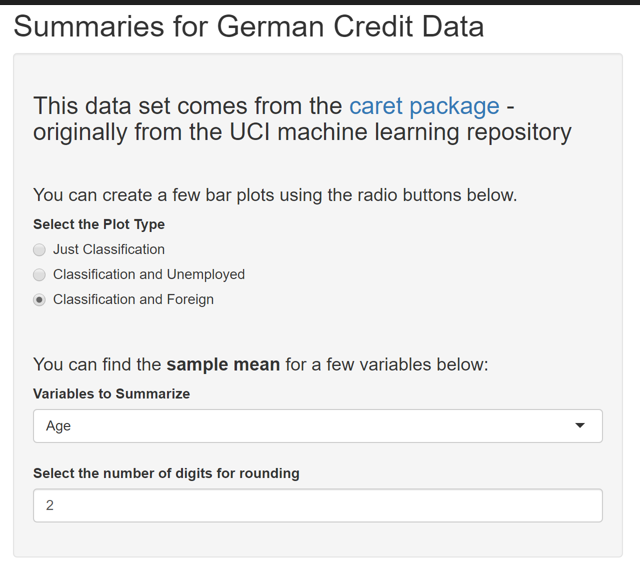
Task: Click the 'Classification and Foreign' label text
Action: tap(133, 299)
